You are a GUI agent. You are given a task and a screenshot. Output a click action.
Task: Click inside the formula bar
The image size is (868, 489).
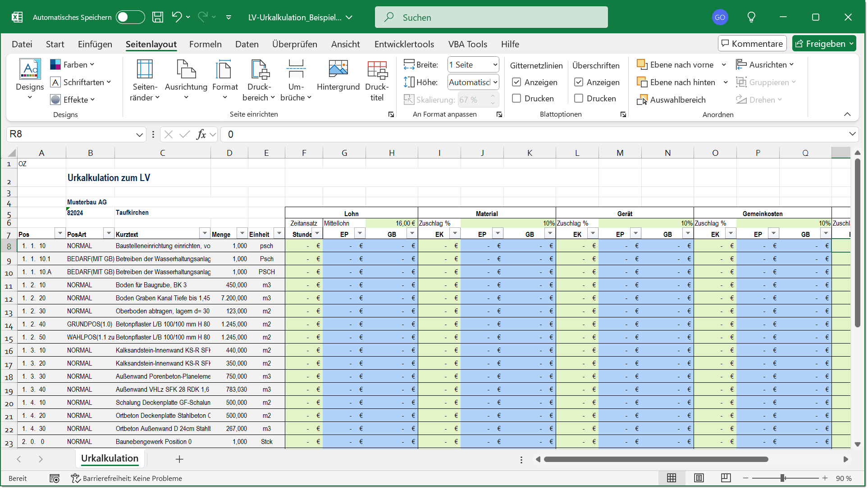click(x=406, y=134)
